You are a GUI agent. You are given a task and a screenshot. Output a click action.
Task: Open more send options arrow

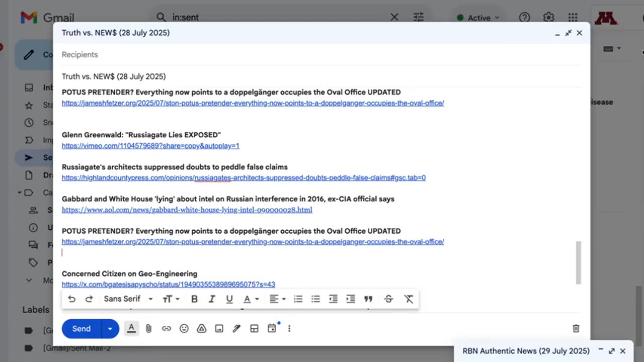tap(110, 329)
